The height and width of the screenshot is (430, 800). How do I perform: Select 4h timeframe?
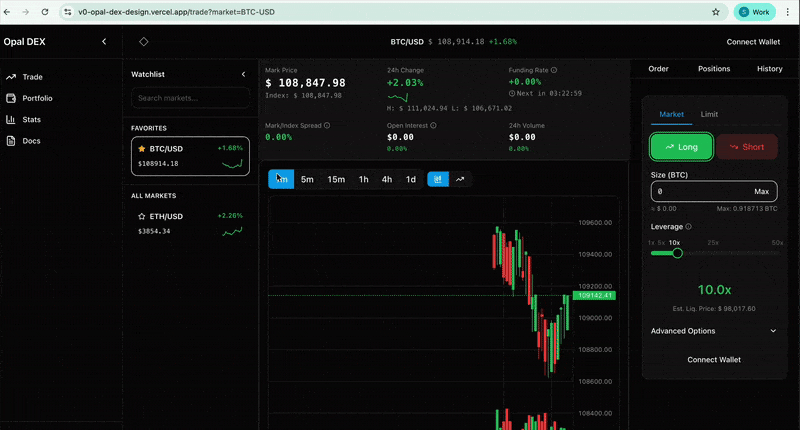[x=387, y=179]
